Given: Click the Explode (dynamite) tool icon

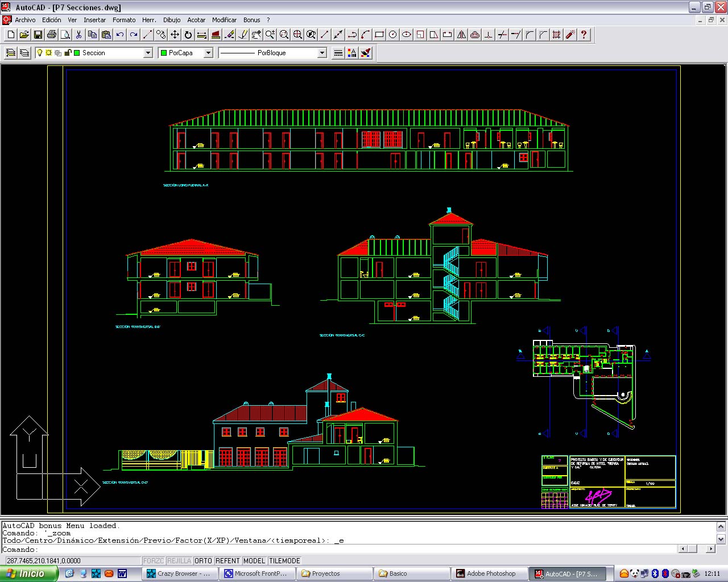Looking at the screenshot, I should click(570, 35).
